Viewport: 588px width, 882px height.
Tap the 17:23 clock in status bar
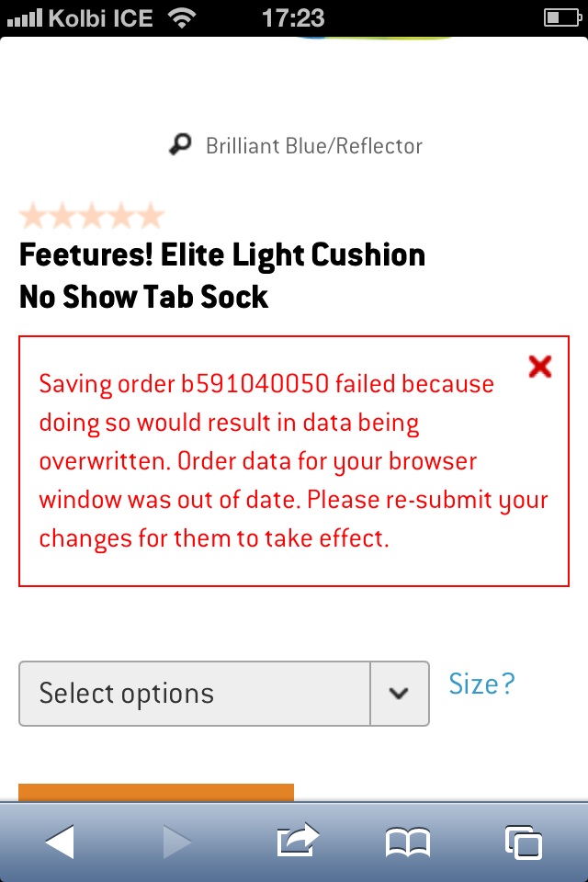tap(293, 17)
